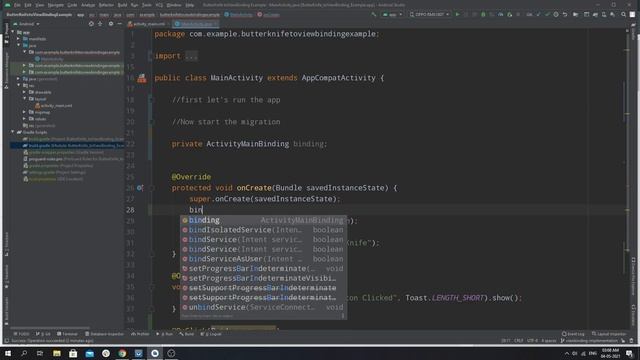Click the gutter icon beside MainActivity class line

tap(142, 78)
